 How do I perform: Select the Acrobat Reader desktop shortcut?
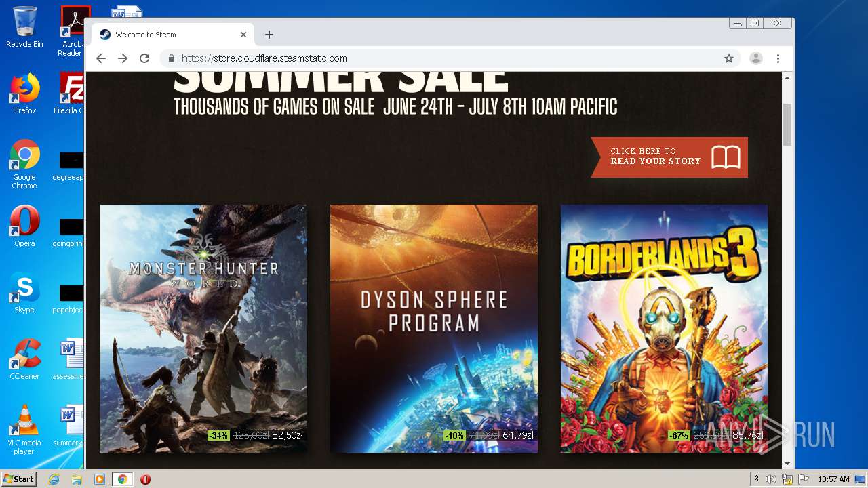[x=71, y=31]
